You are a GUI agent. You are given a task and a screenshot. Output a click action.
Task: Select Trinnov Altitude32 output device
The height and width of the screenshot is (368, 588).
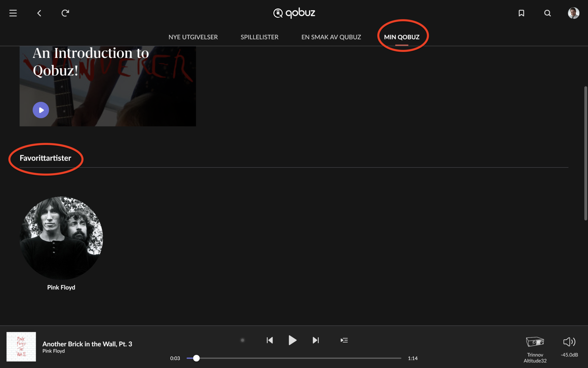(x=535, y=350)
